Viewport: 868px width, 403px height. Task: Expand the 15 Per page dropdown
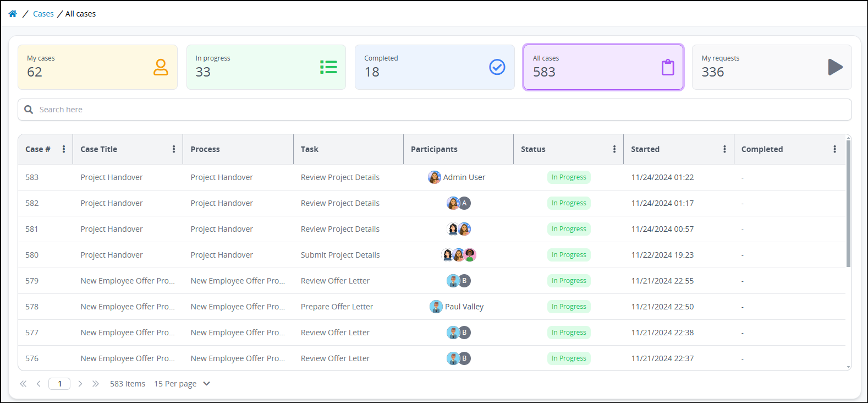point(182,384)
